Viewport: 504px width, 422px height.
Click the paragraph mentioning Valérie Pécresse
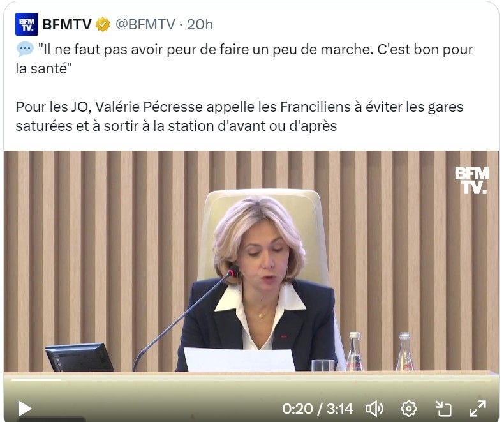point(239,116)
